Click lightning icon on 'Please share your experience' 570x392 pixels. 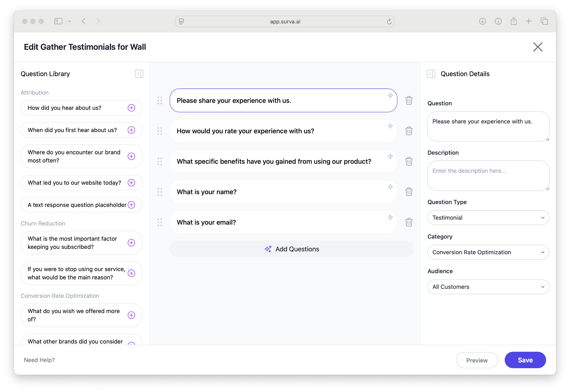click(390, 96)
